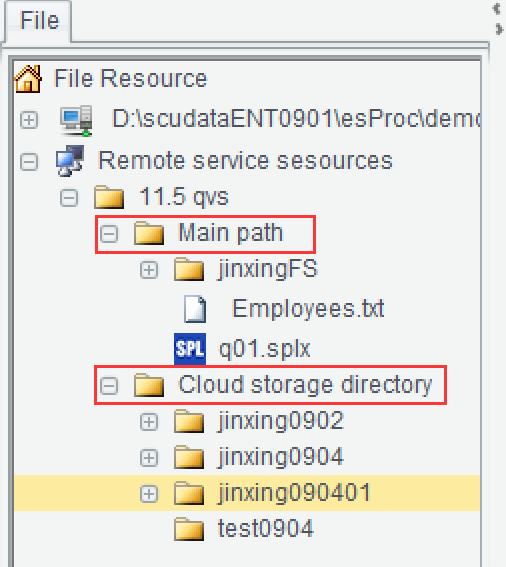Expand the jinxing0904 folder
506x567 pixels.
[149, 458]
